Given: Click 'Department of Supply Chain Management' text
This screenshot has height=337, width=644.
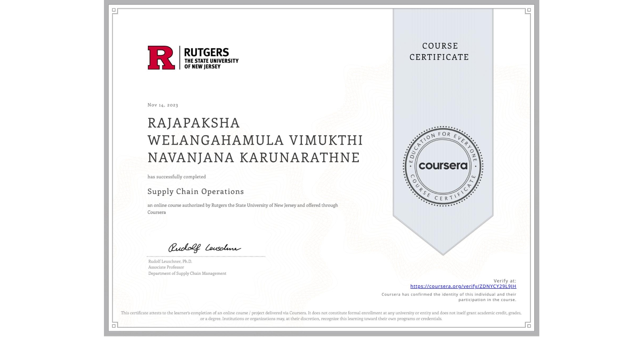Looking at the screenshot, I should click(187, 273).
